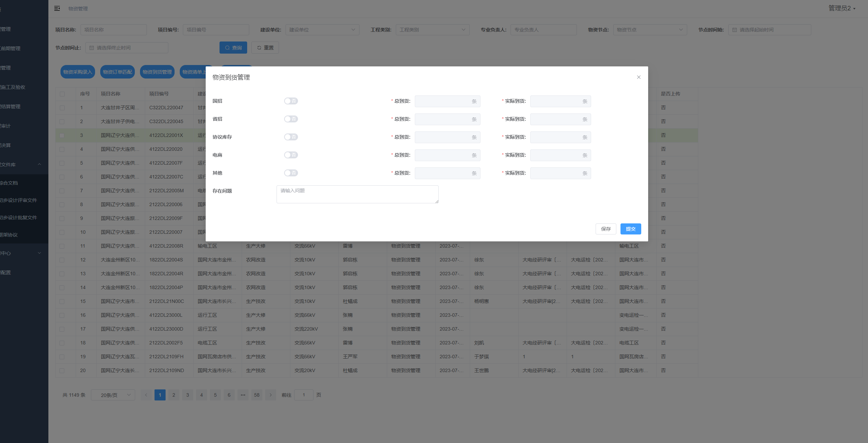This screenshot has height=443, width=868.
Task: Open 初步设计评审文件 in sidebar
Action: [x=24, y=200]
